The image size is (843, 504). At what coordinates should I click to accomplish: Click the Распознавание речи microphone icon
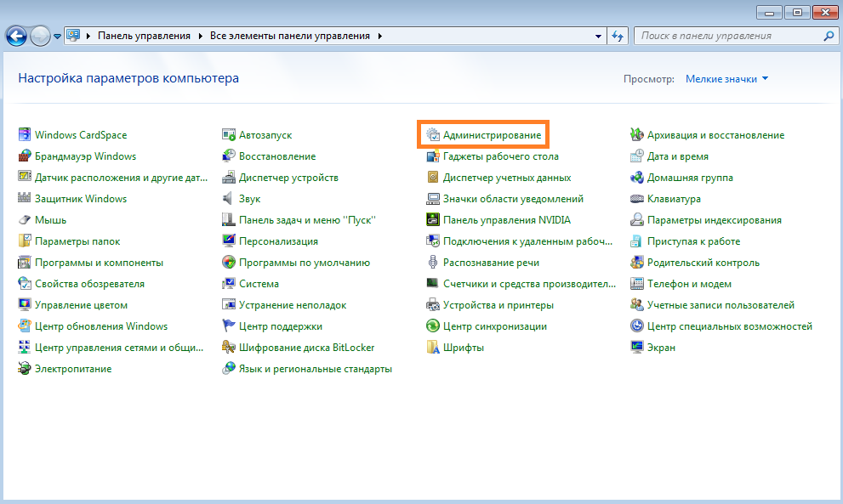(x=433, y=263)
